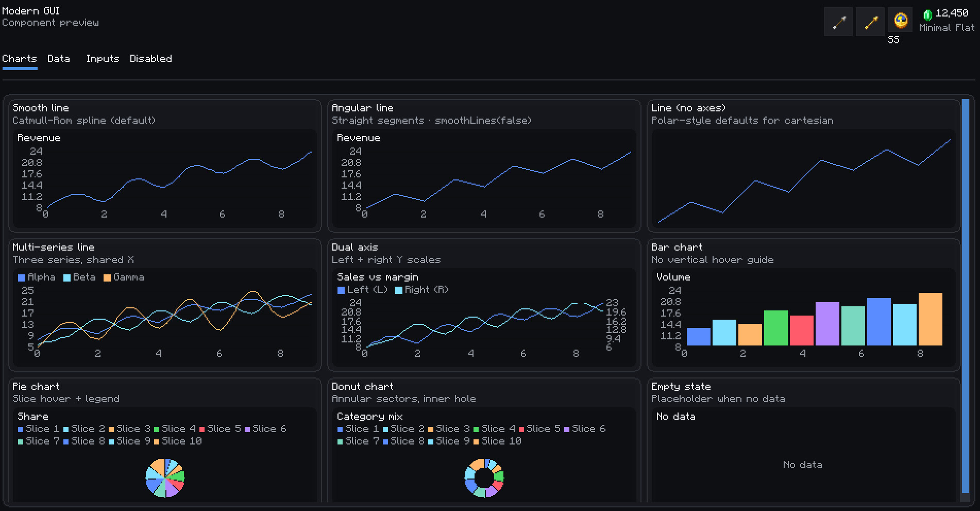Screen dimensions: 980x511
Task: Click the tallest orange bar in Volume chart
Action: coord(931,319)
